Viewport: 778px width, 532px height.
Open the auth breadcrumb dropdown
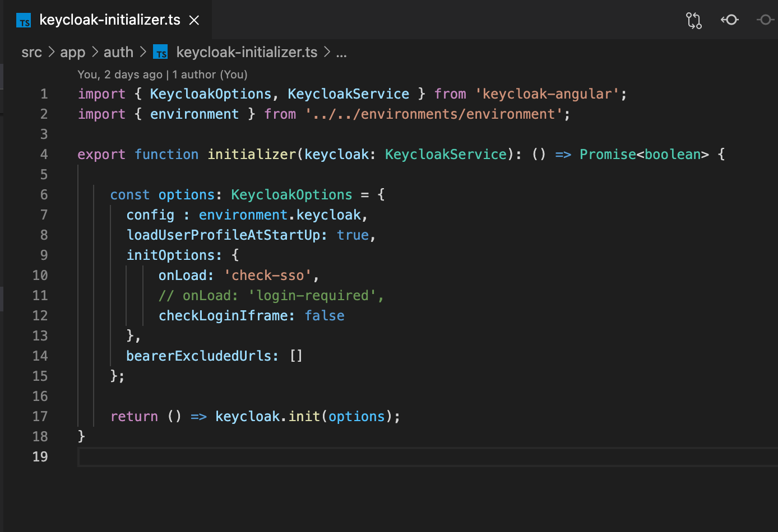[118, 52]
